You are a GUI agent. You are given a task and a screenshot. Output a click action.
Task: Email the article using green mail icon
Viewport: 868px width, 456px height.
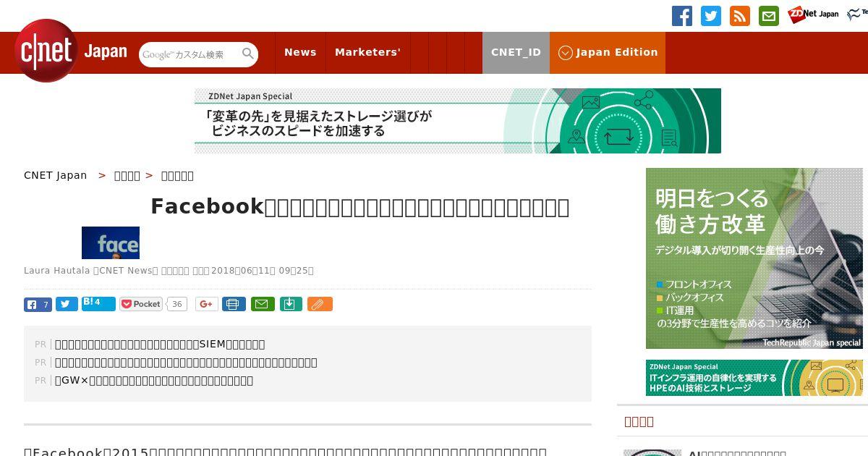[x=263, y=304]
